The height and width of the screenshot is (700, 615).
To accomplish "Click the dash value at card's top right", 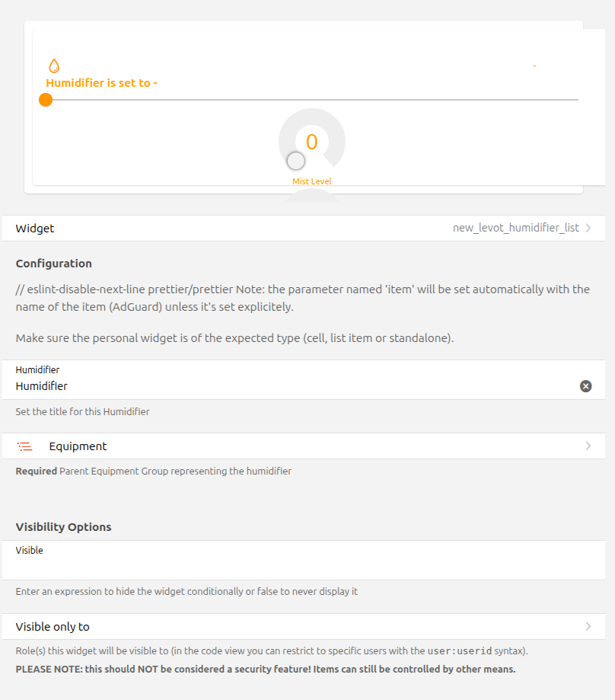I will [x=534, y=66].
